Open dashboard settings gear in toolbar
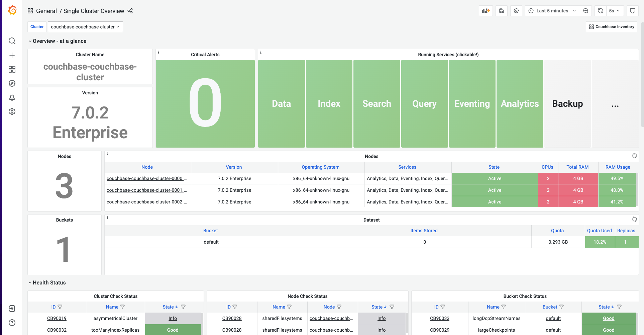Image resolution: width=644 pixels, height=335 pixels. click(x=516, y=11)
